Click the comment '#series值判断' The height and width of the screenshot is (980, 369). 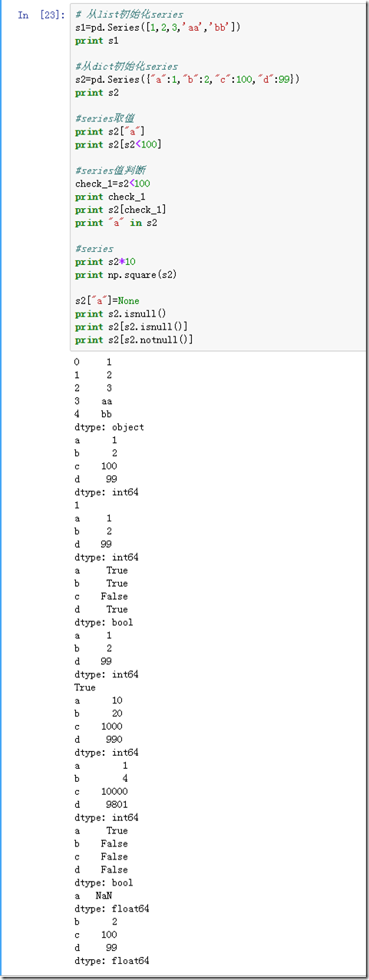(110, 171)
